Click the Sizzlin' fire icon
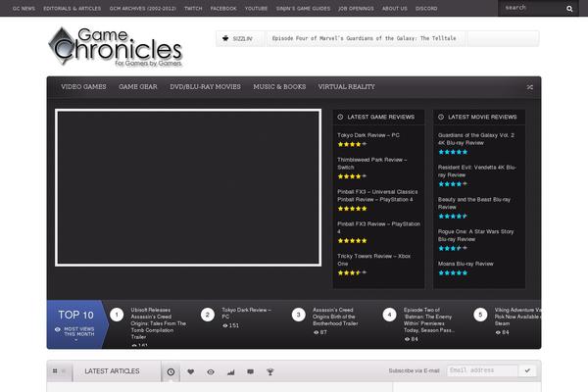Viewport: 588px width, 392px height. 225,38
